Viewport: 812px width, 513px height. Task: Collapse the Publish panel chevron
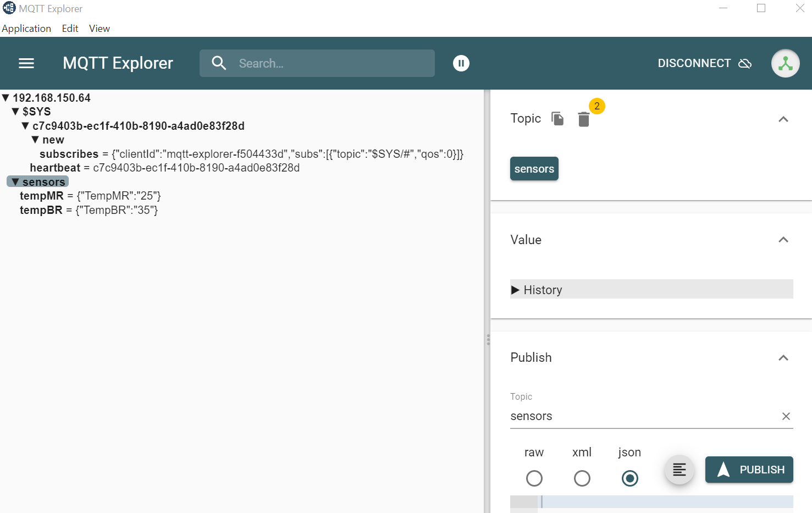click(x=783, y=358)
